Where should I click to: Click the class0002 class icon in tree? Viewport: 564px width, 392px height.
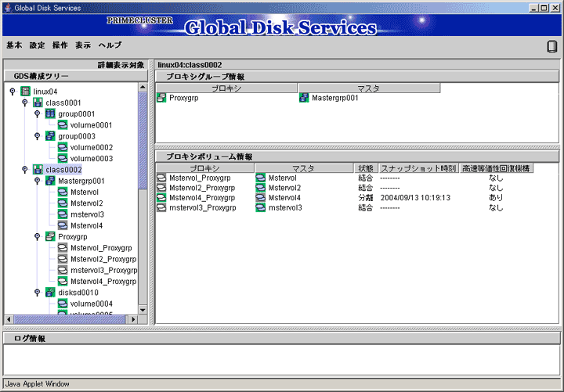pyautogui.click(x=38, y=169)
